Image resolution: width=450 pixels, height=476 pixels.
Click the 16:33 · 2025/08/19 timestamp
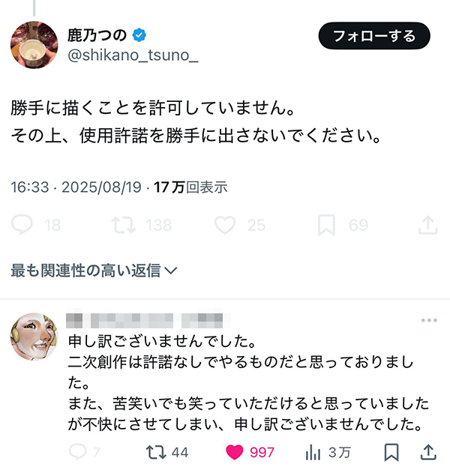75,187
